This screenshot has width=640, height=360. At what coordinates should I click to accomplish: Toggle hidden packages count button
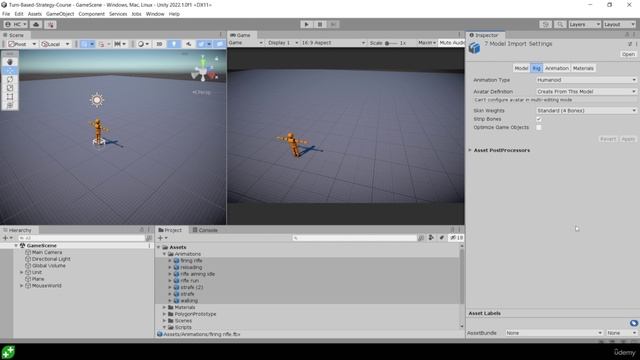456,238
